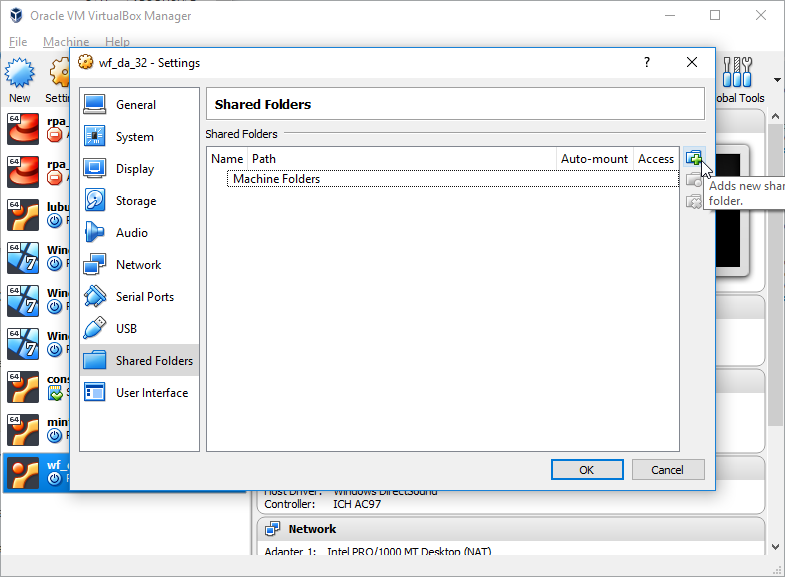Screen dimensions: 785x577
Task: Click the User Interface window icon
Action: pyautogui.click(x=95, y=392)
